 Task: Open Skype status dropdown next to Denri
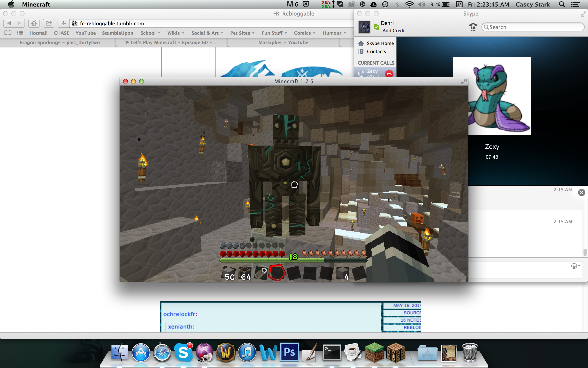click(376, 27)
